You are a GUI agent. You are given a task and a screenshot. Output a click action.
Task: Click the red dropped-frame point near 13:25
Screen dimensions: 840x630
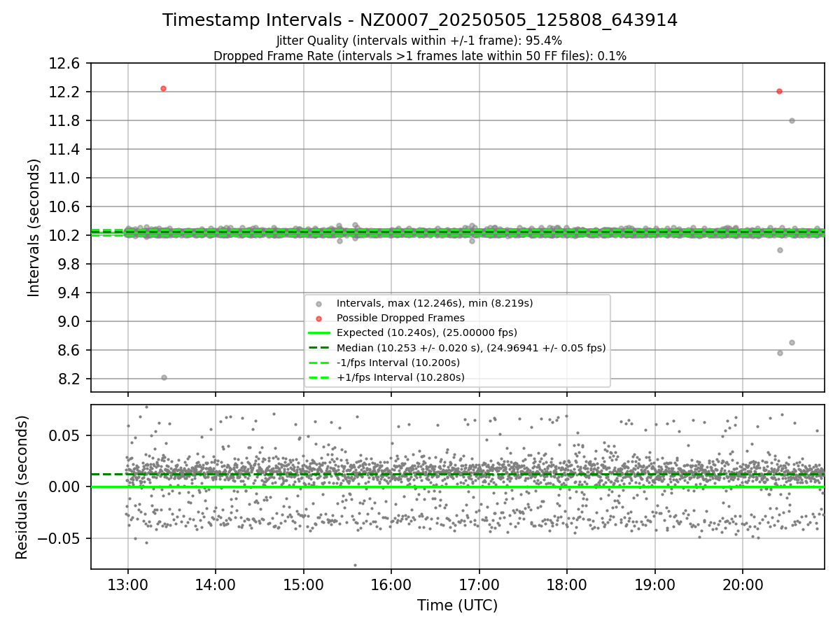click(163, 88)
